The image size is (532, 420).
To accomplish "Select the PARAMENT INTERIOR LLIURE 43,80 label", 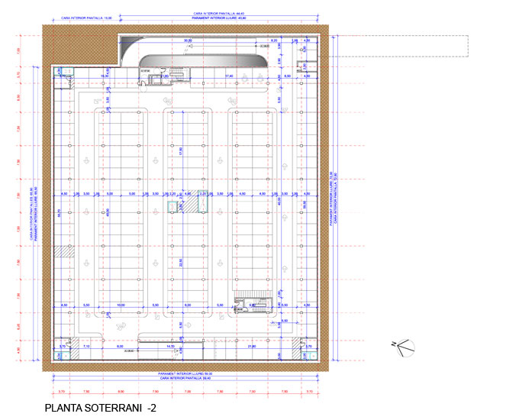I will click(x=211, y=18).
